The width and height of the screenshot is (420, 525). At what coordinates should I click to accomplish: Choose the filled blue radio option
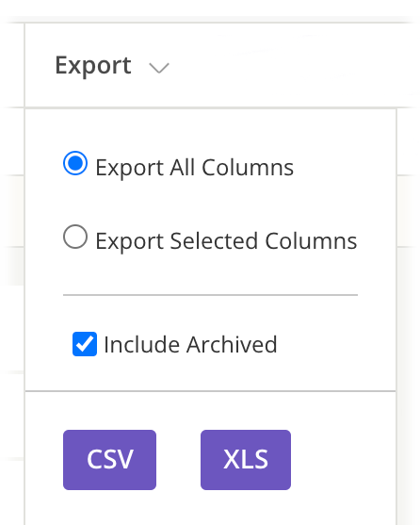coord(75,163)
